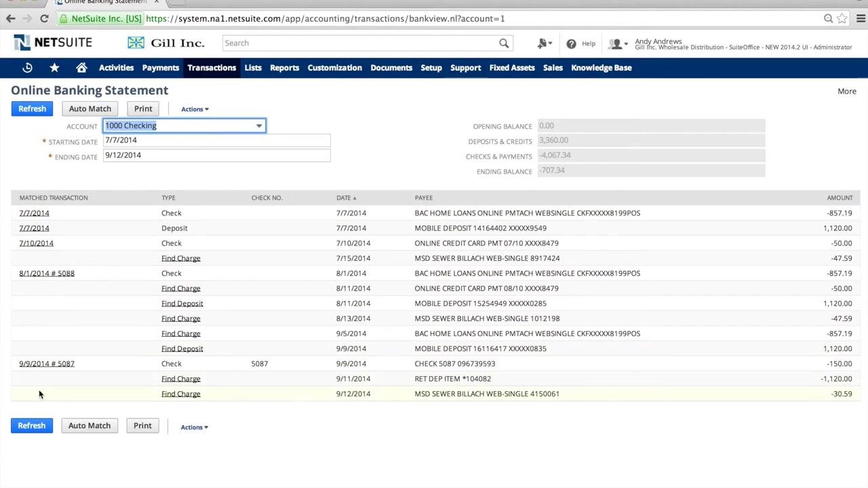Open the top Actions dropdown
The width and height of the screenshot is (868, 488).
(x=195, y=109)
